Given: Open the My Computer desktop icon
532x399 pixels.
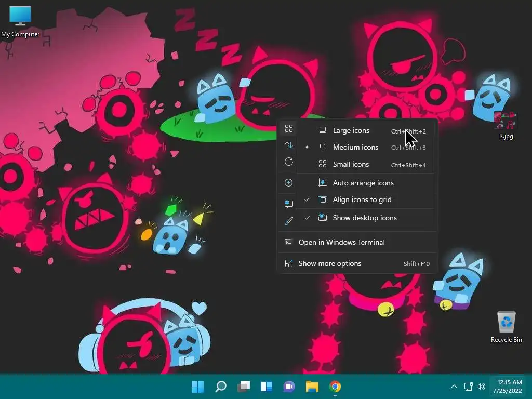Looking at the screenshot, I should point(20,21).
